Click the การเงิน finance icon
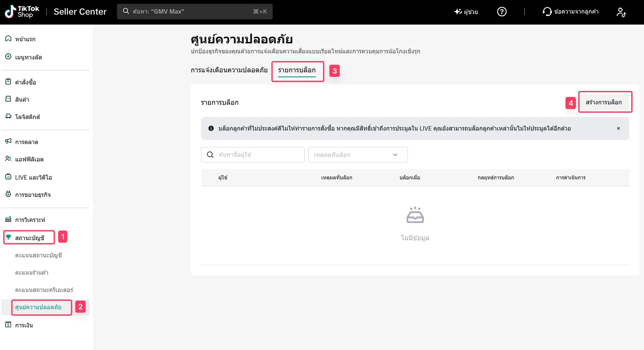 coord(8,325)
